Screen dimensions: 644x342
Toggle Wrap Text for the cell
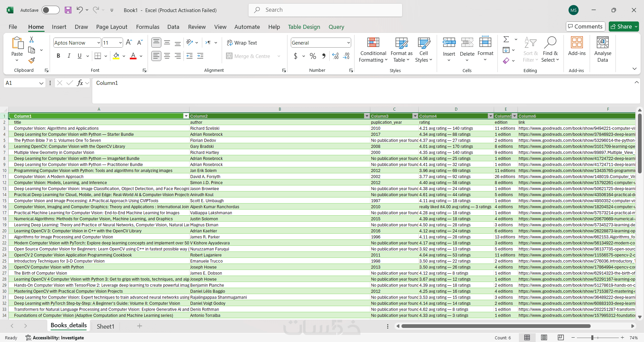point(242,43)
